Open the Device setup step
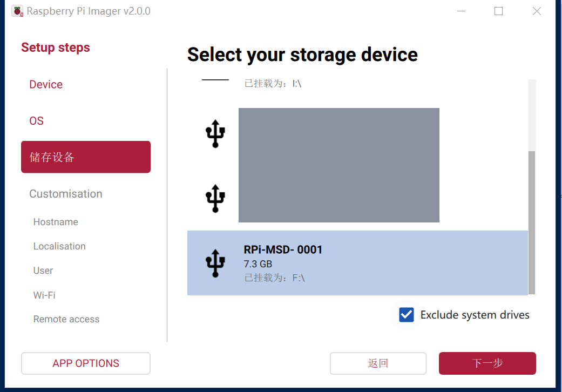Screen dimensions: 562x392 (x=46, y=84)
